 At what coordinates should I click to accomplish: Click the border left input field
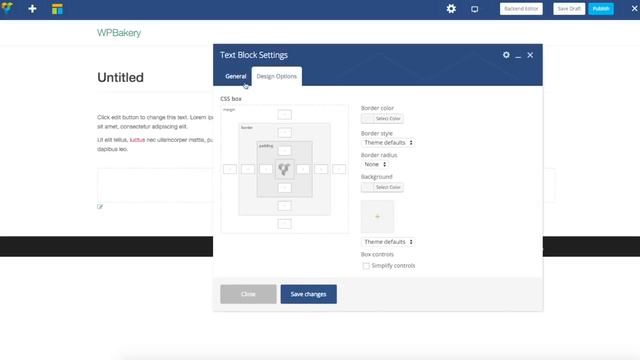pyautogui.click(x=248, y=169)
